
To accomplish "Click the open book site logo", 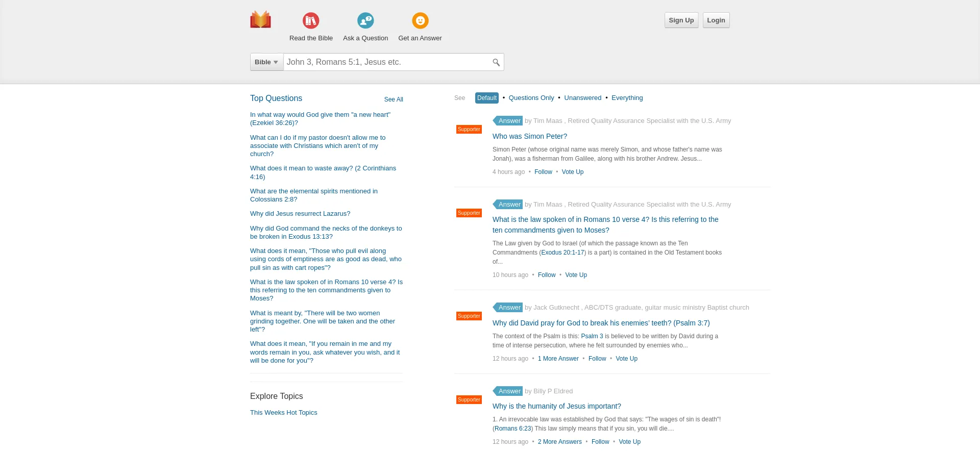I will [260, 19].
